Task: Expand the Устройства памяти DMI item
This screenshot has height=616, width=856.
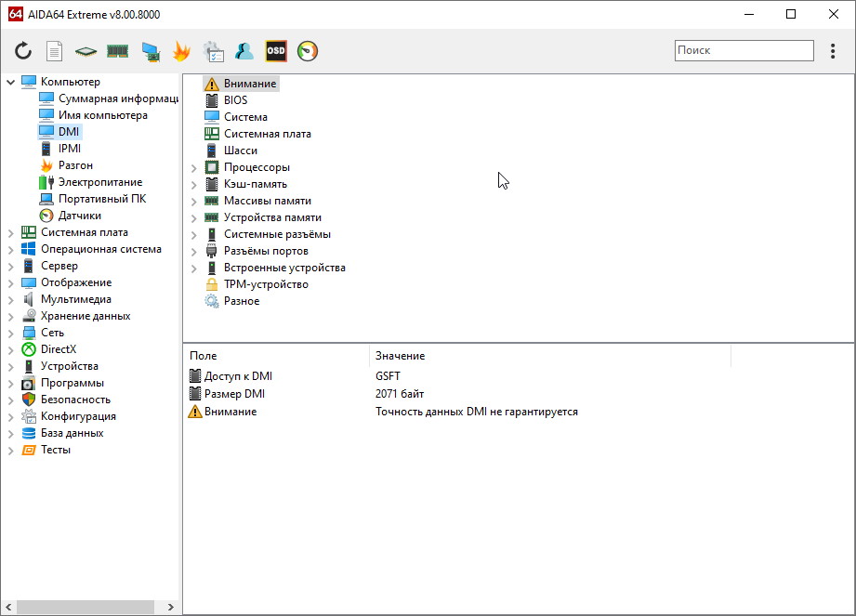Action: [x=194, y=218]
